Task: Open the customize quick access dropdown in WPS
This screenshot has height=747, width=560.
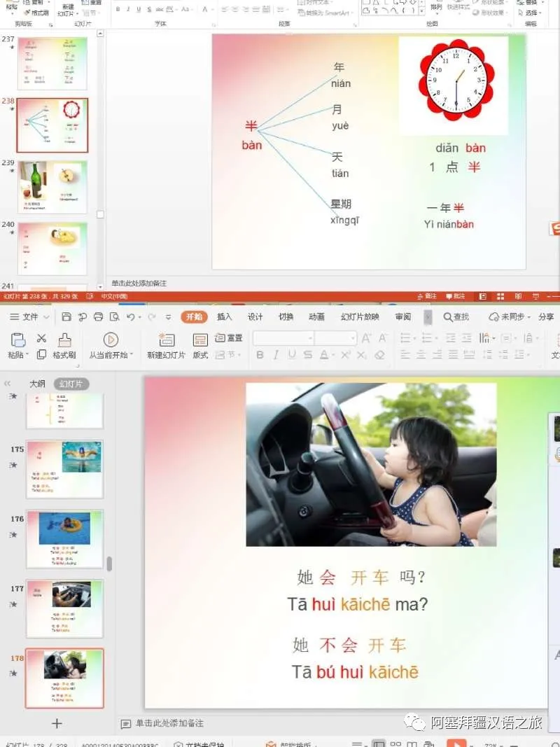Action: click(168, 317)
